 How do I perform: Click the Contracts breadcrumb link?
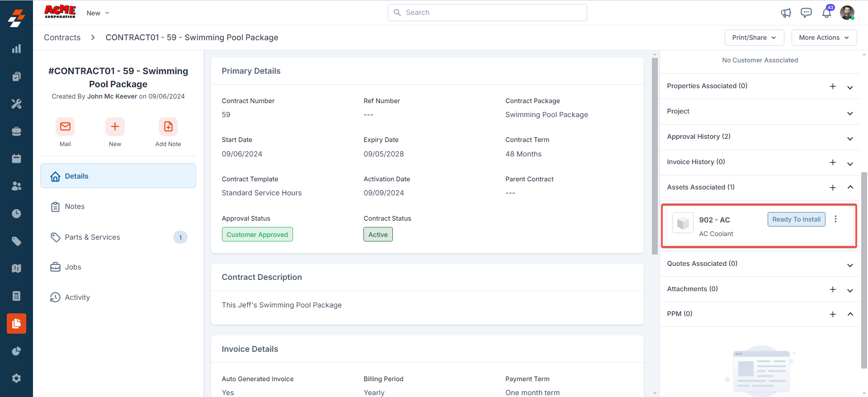(x=62, y=38)
